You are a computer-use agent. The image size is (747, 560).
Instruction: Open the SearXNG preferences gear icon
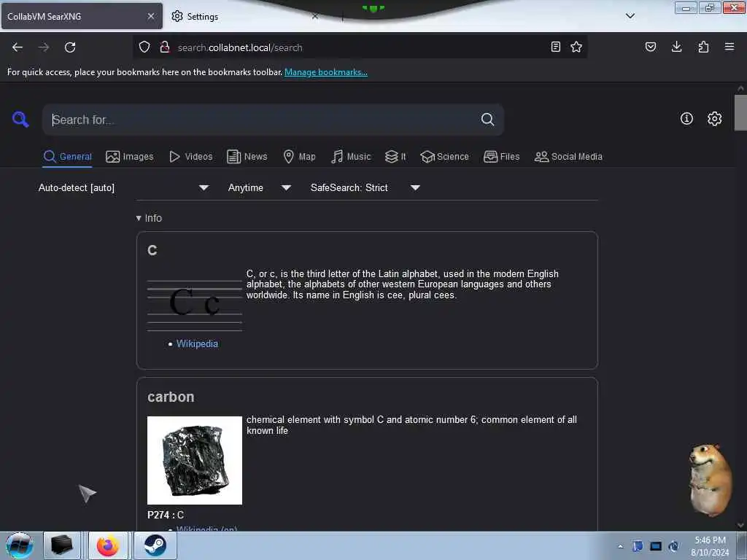click(x=715, y=119)
